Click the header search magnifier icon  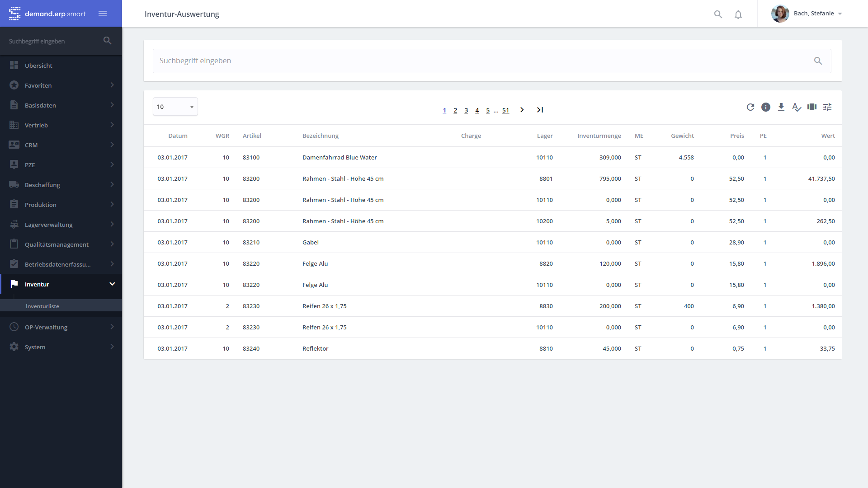click(718, 14)
